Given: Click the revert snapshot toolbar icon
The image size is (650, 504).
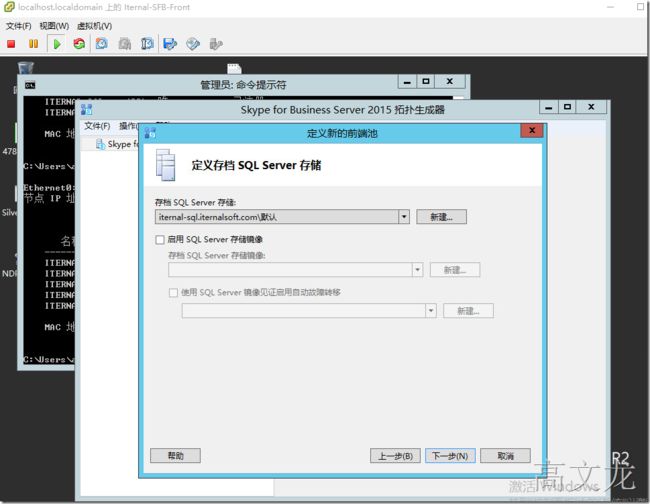Looking at the screenshot, I should pyautogui.click(x=124, y=44).
